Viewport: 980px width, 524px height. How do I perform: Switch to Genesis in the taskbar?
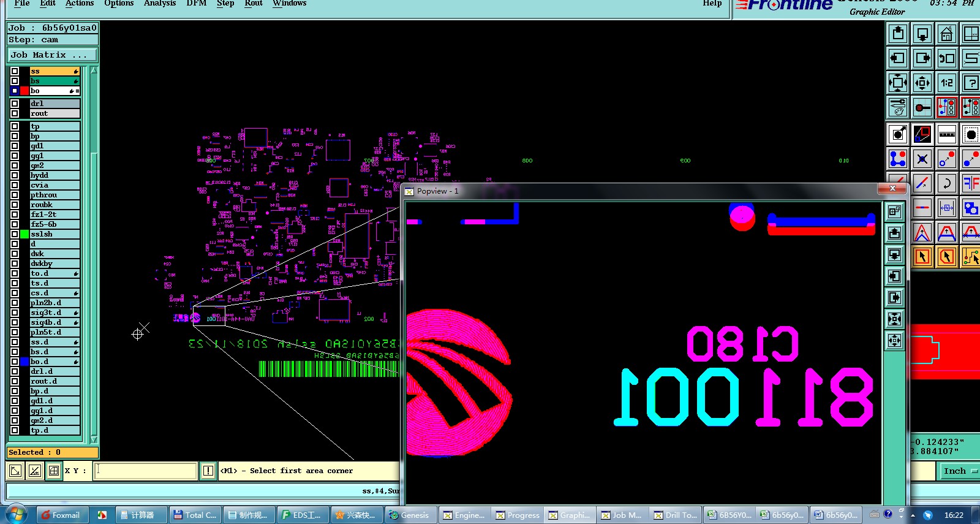(410, 515)
